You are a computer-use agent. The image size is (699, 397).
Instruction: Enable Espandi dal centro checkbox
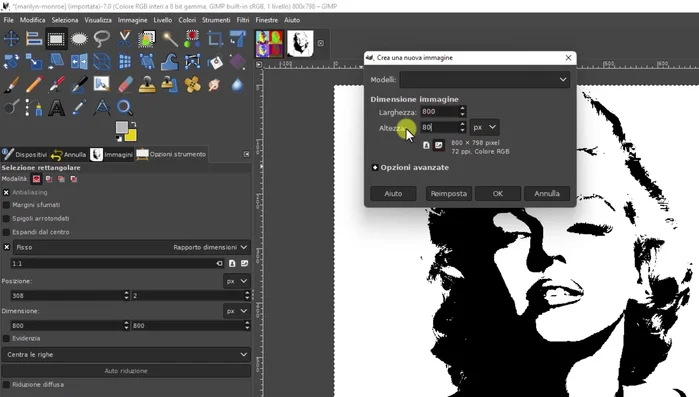pos(6,232)
